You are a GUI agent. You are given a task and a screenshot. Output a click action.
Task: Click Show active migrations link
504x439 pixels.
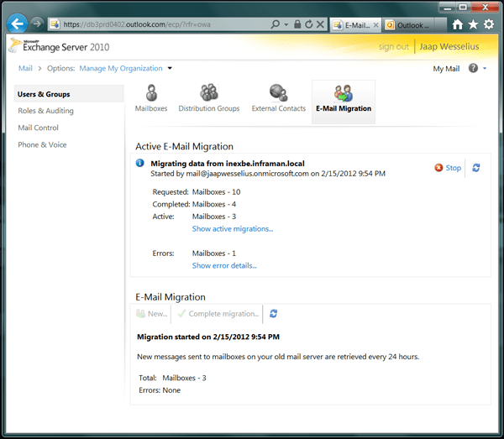tap(233, 228)
